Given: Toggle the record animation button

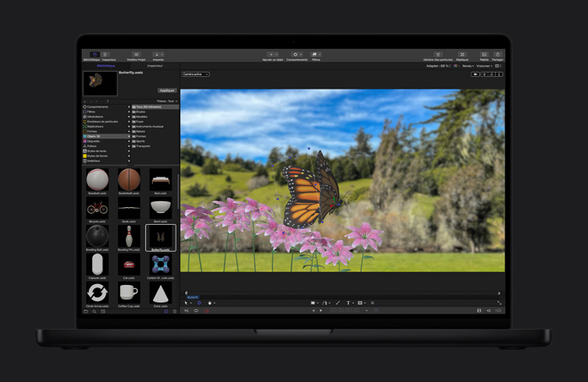Looking at the screenshot, I should click(206, 311).
